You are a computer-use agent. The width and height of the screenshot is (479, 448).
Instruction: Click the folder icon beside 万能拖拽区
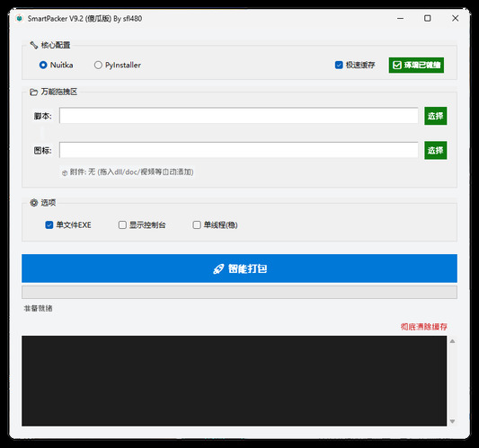click(x=33, y=92)
